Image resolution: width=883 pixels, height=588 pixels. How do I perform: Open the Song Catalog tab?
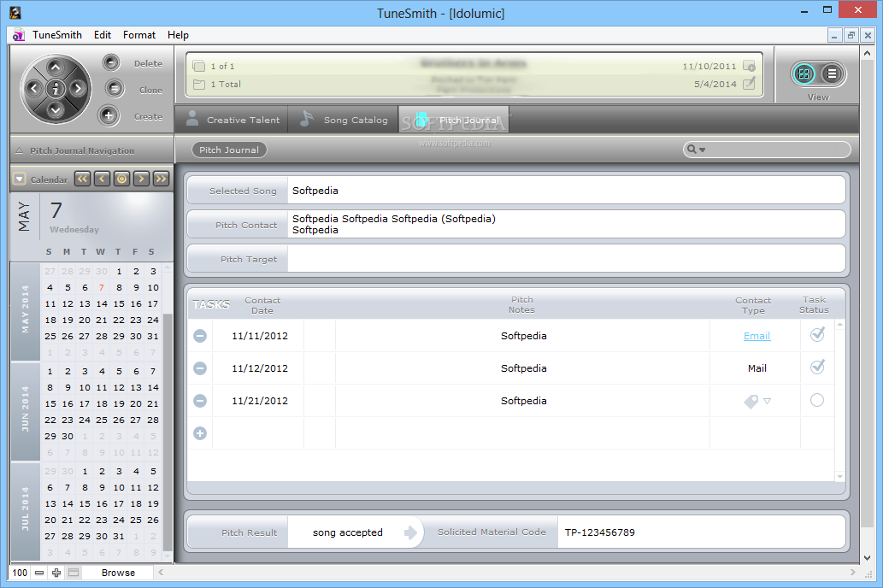343,120
